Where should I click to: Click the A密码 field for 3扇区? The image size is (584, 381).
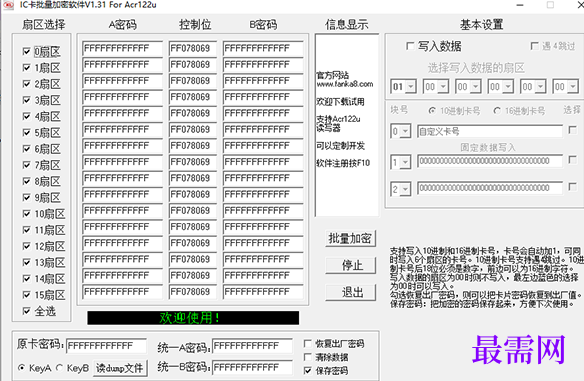(123, 97)
